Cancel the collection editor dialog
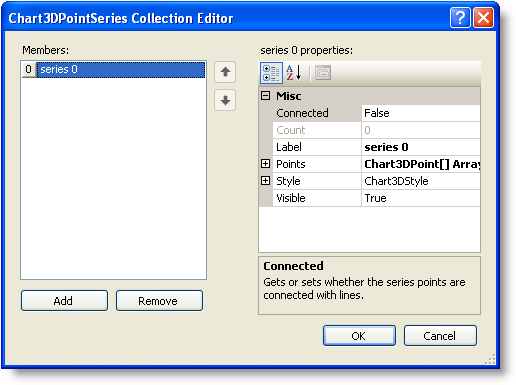Viewport: 516px width, 385px height. 440,336
